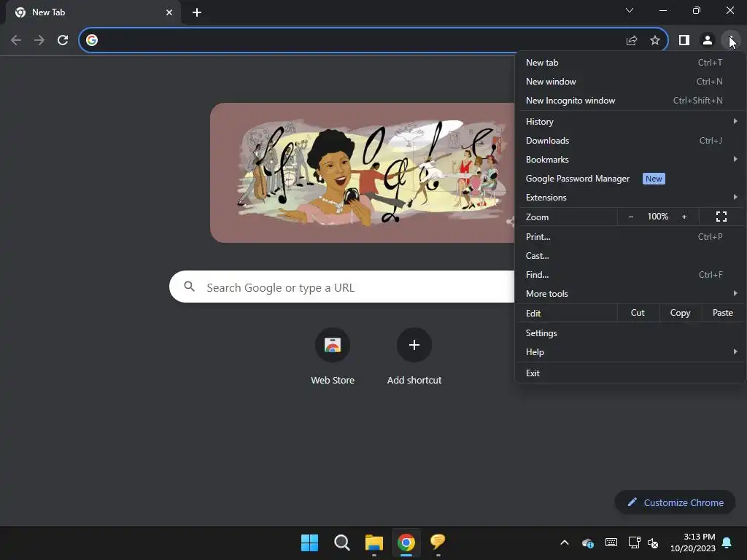Select New tab in the menu
747x560 pixels.
[630, 63]
